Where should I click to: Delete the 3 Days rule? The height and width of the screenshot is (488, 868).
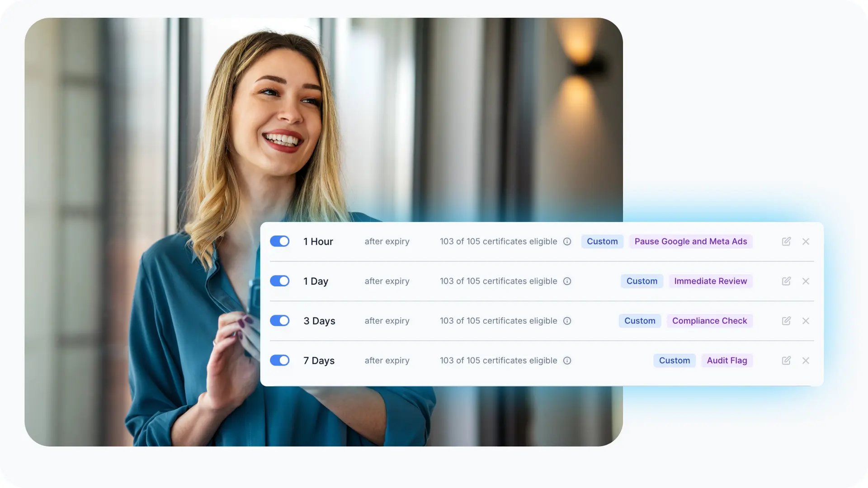pyautogui.click(x=806, y=321)
